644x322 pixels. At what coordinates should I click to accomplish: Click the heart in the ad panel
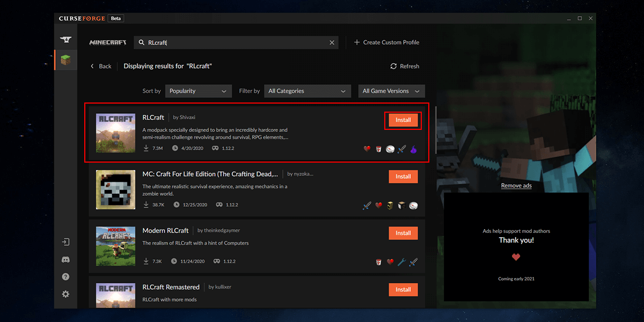(516, 258)
